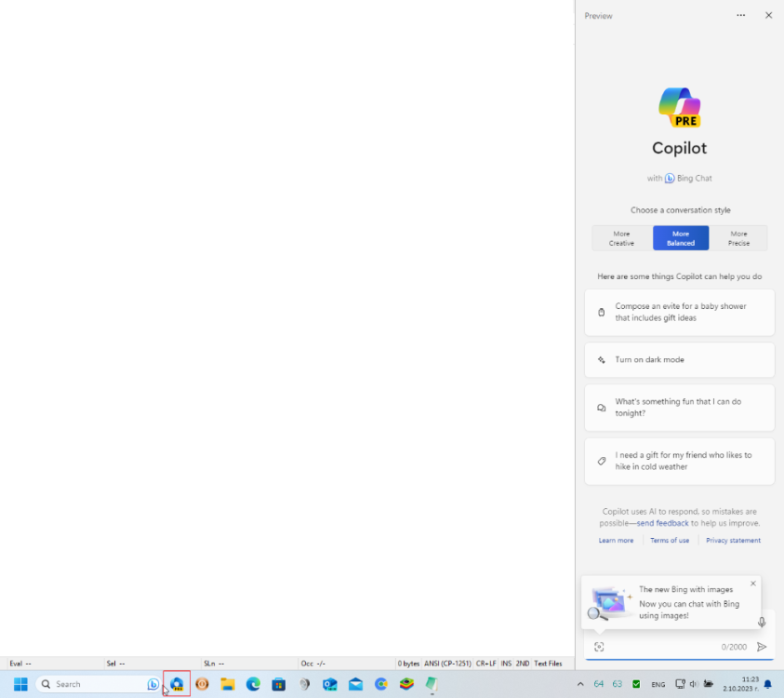Click the Sel -- status bar entry
The image size is (784, 698).
point(115,664)
